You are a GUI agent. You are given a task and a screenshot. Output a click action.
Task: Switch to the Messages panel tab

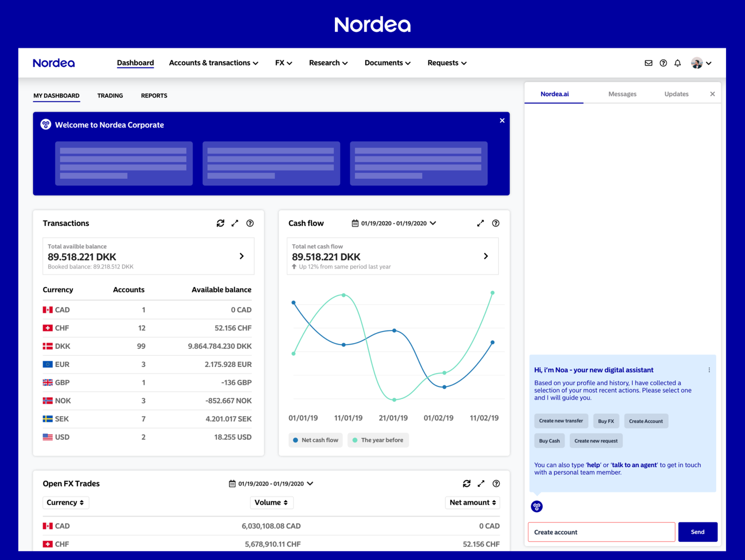point(622,94)
